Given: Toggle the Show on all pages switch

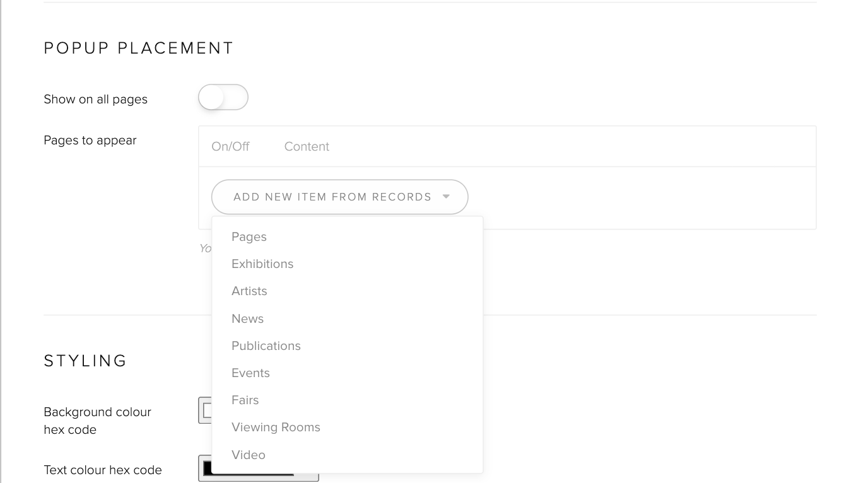Looking at the screenshot, I should click(223, 98).
